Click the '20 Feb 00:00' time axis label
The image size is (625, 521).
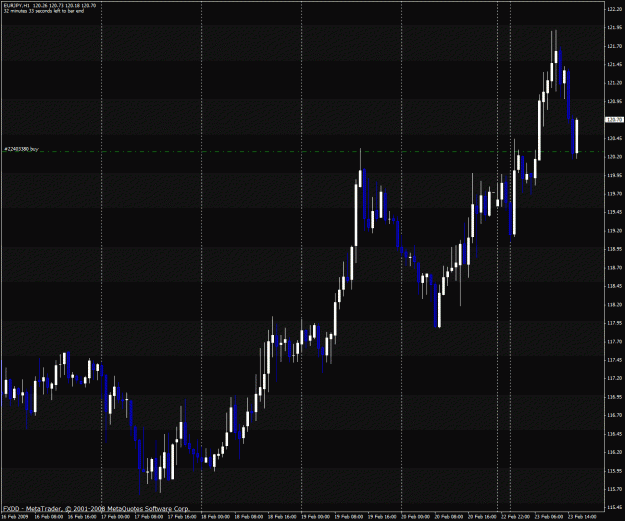[x=415, y=517]
